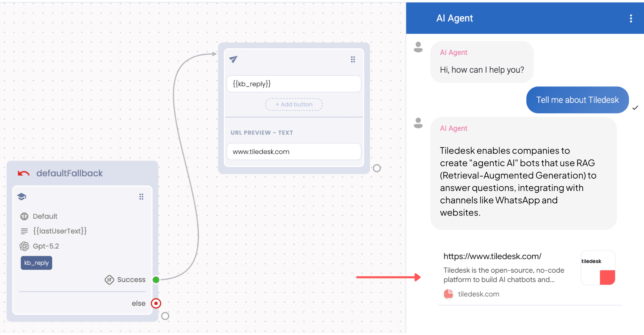Click the else condition label
Screen dimensions: 644x335
pos(139,304)
